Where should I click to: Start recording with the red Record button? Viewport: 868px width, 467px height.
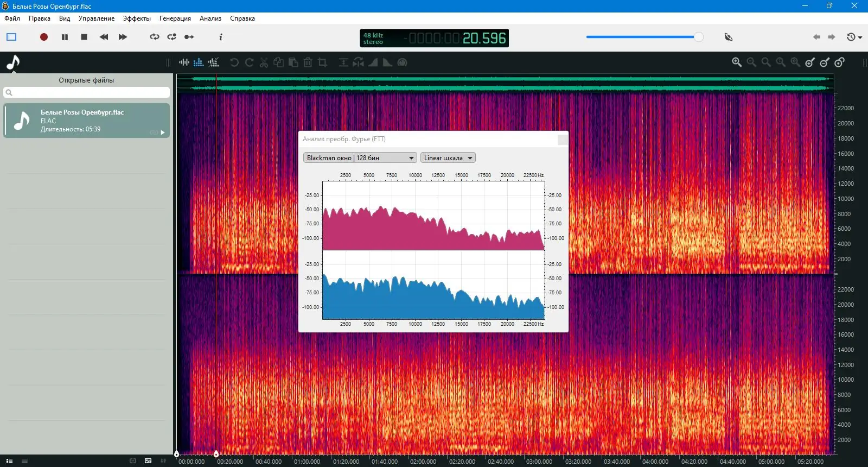coord(44,37)
